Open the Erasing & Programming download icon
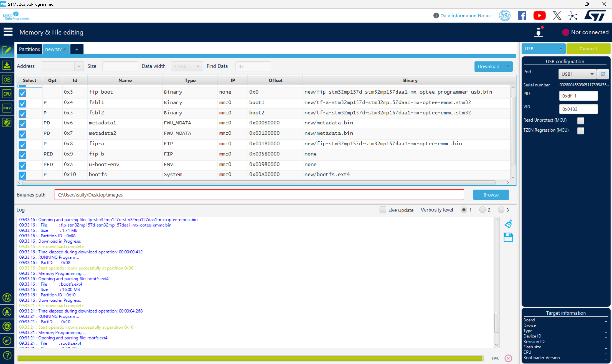 coord(7,65)
